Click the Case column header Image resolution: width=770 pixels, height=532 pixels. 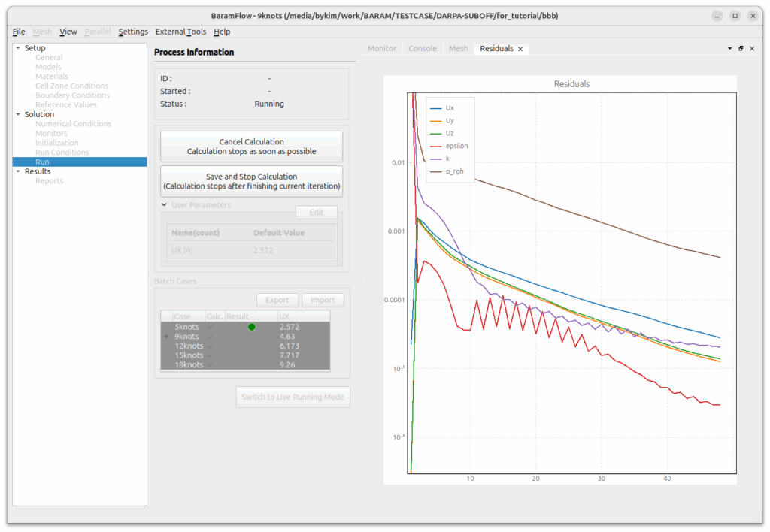[x=188, y=316]
